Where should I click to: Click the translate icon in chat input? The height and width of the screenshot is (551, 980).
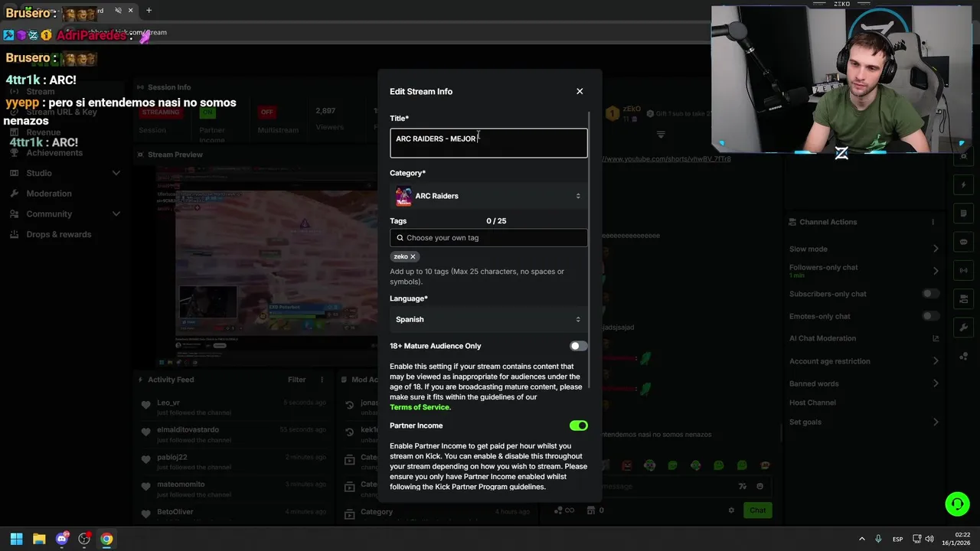tap(742, 486)
